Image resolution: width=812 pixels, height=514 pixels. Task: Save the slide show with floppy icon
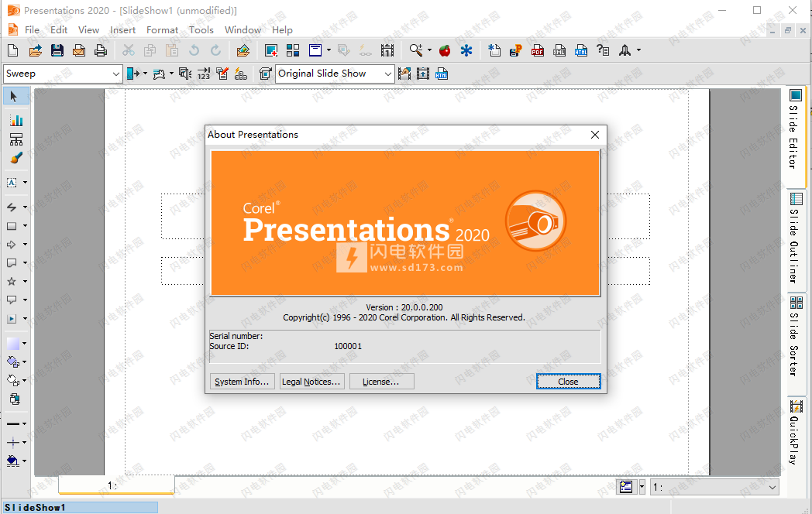click(x=57, y=50)
